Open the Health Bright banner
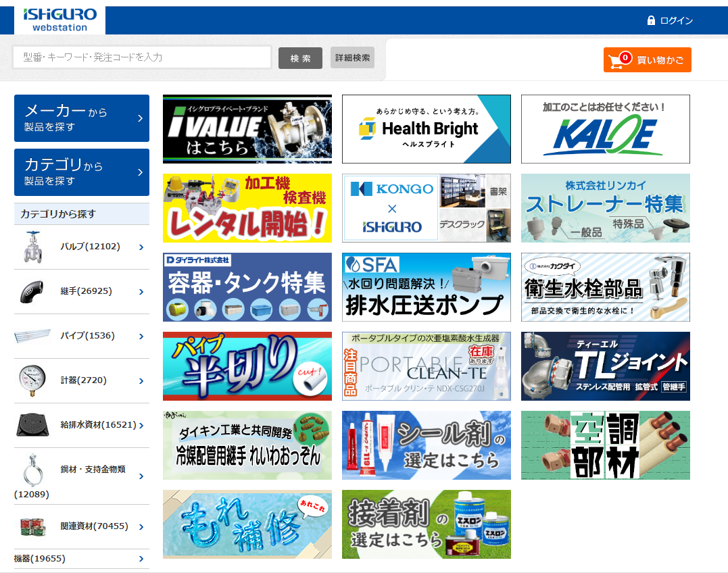Image resolution: width=728 pixels, height=573 pixels. tap(426, 129)
